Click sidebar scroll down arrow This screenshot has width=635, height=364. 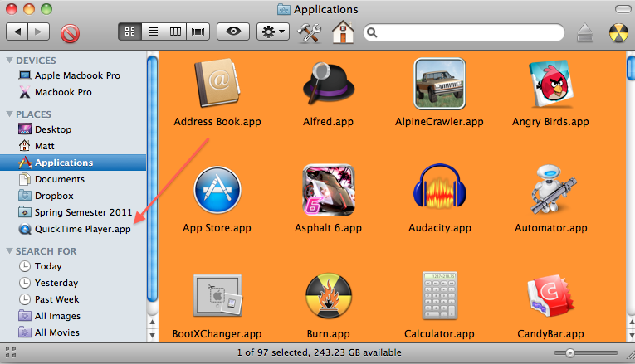(152, 335)
